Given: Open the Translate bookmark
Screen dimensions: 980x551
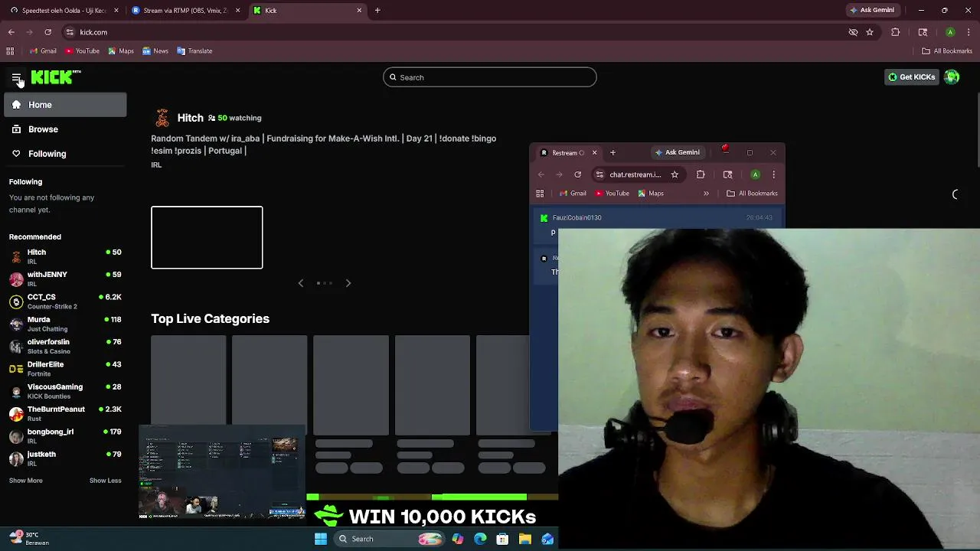Looking at the screenshot, I should point(194,51).
